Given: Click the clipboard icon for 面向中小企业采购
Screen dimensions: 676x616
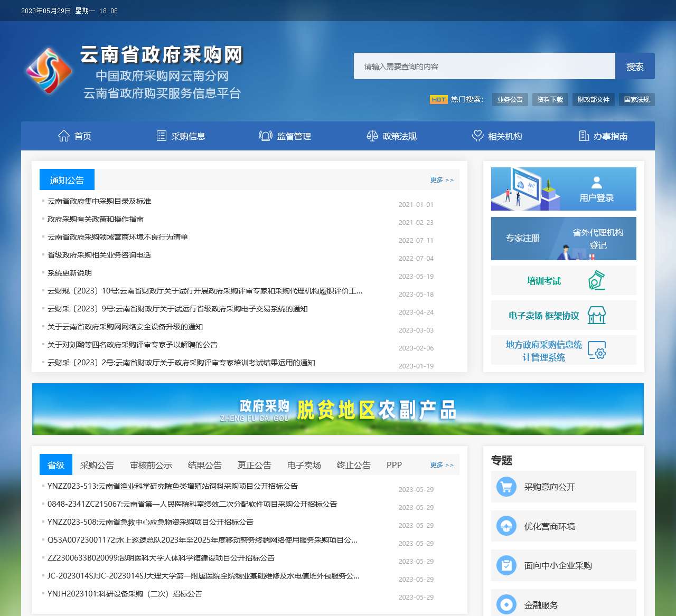Looking at the screenshot, I should (506, 565).
